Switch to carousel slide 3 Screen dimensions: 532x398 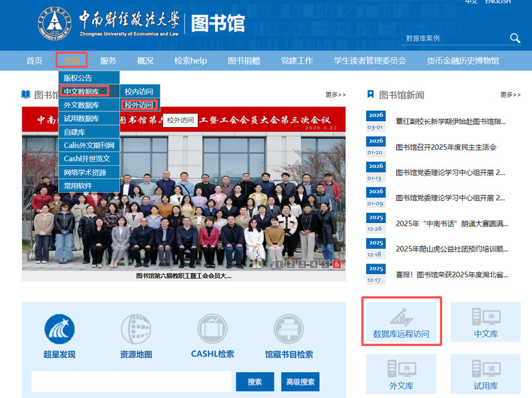(x=302, y=264)
